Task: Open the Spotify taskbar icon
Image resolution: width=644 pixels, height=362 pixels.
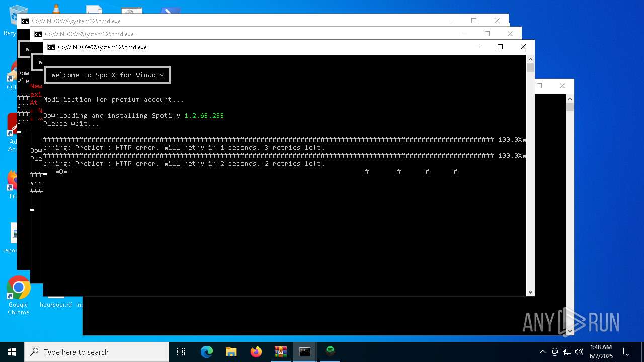Action: coord(330,352)
